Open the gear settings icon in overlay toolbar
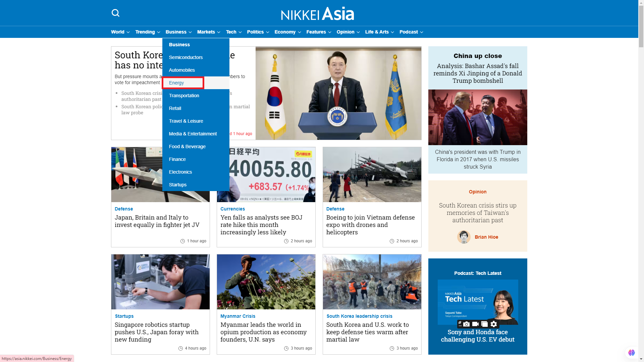Viewport: 644px width, 362px height. click(x=494, y=324)
